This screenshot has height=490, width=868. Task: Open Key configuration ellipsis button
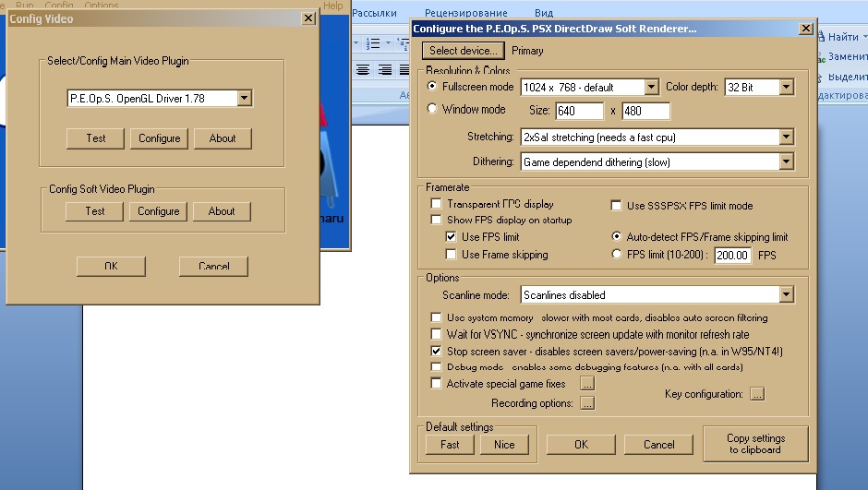pyautogui.click(x=757, y=394)
